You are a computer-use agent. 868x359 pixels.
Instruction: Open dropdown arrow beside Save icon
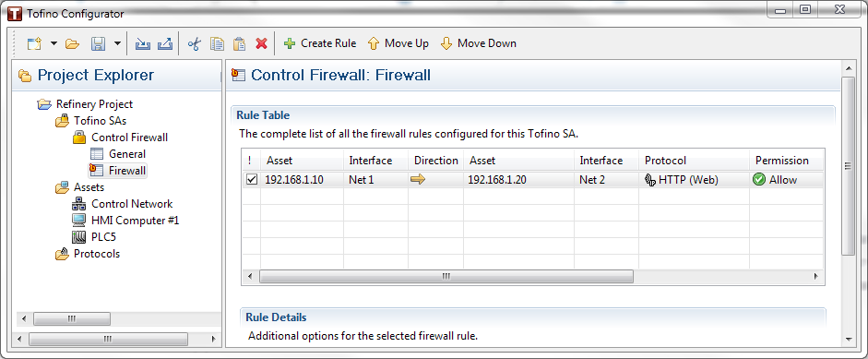click(117, 43)
